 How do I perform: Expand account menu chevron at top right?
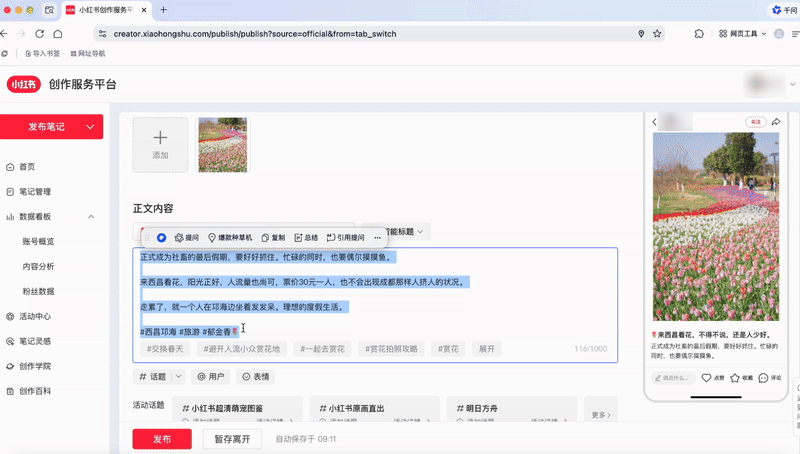[x=792, y=84]
